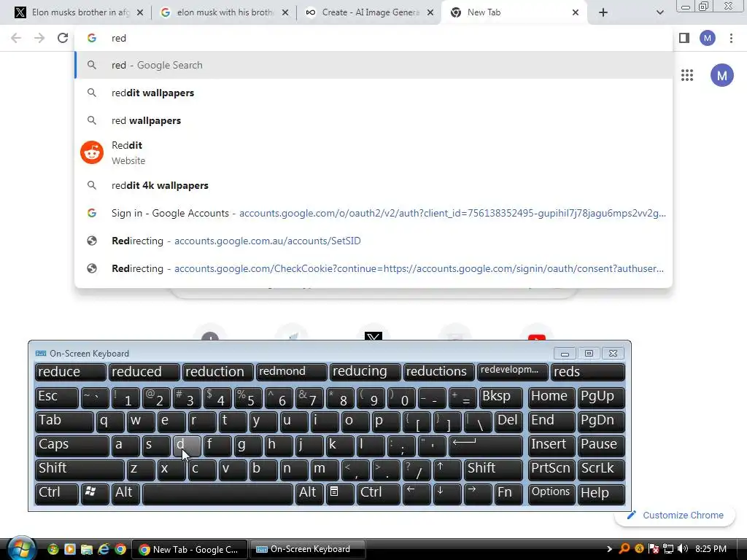Viewport: 747px width, 560px height.
Task: Open On-Screen Keyboard Options key
Action: click(x=551, y=494)
